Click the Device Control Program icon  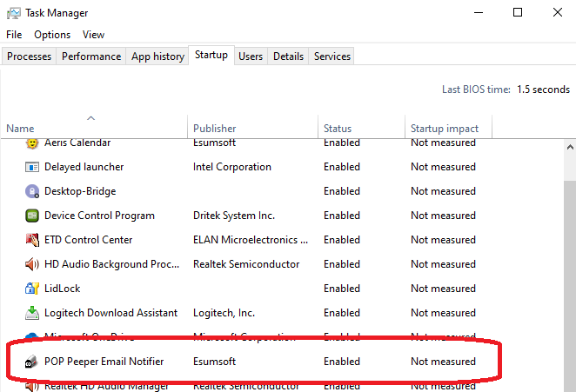(32, 216)
